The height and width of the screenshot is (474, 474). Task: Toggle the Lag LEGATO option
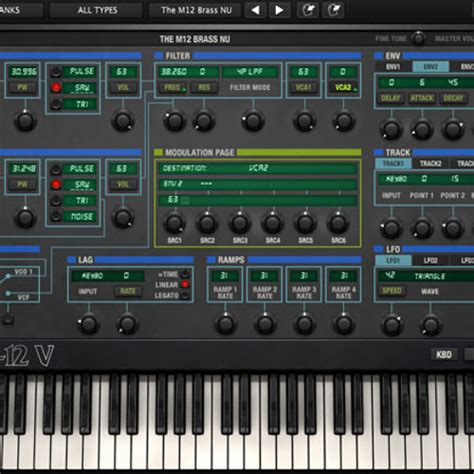pos(185,295)
